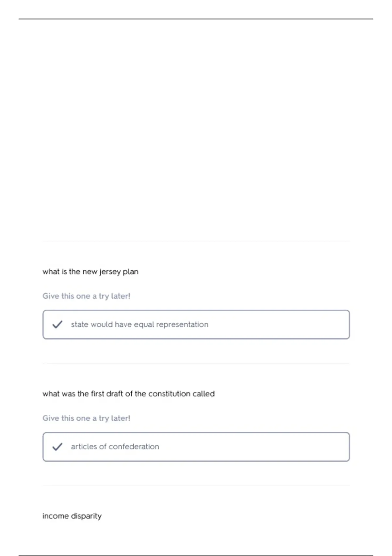Click the word 'representation' in the first answer
Screen dimensions: 392x556
[x=182, y=324]
